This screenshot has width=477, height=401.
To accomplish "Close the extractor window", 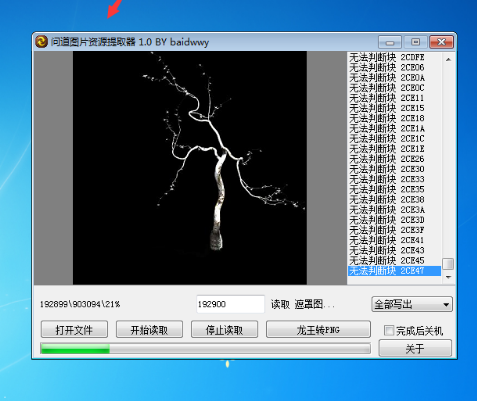I will tap(441, 42).
